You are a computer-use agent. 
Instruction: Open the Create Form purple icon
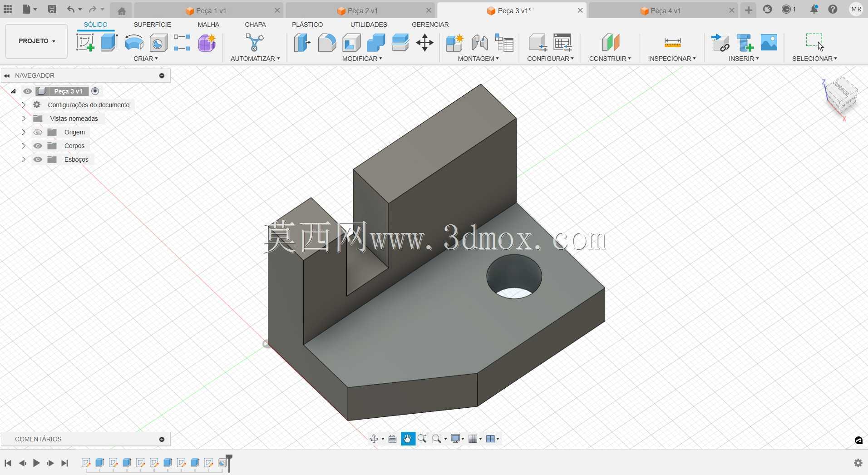point(207,43)
